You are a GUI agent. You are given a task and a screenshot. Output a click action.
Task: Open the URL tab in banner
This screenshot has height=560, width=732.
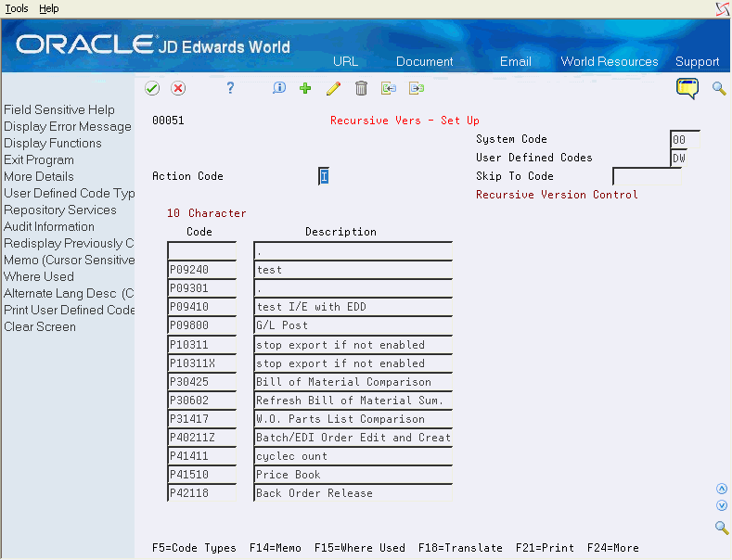pyautogui.click(x=345, y=61)
